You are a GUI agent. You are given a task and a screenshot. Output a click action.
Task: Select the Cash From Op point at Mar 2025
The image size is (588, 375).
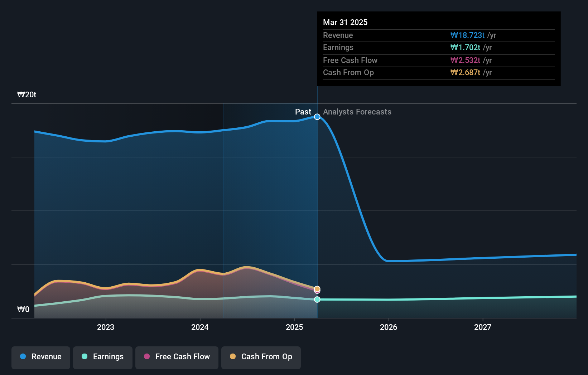317,288
